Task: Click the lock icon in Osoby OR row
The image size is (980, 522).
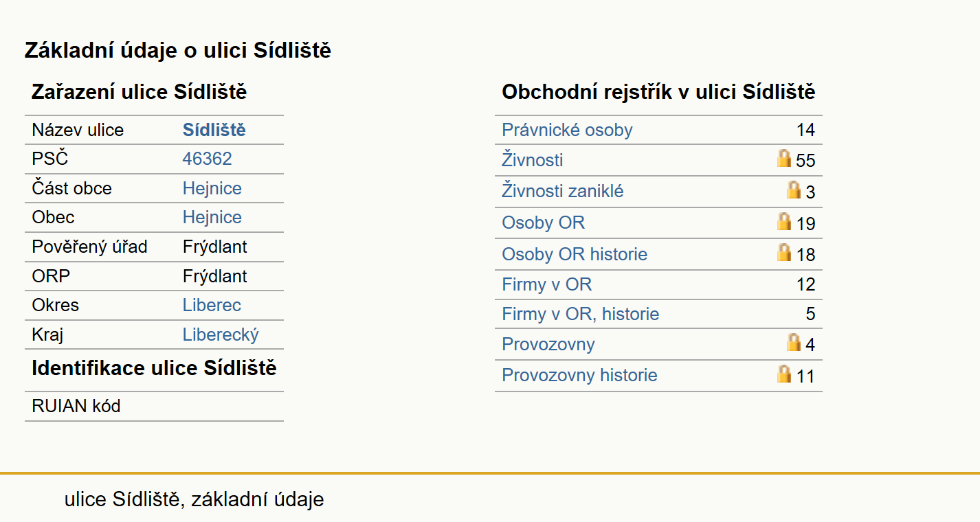Action: coord(784,221)
